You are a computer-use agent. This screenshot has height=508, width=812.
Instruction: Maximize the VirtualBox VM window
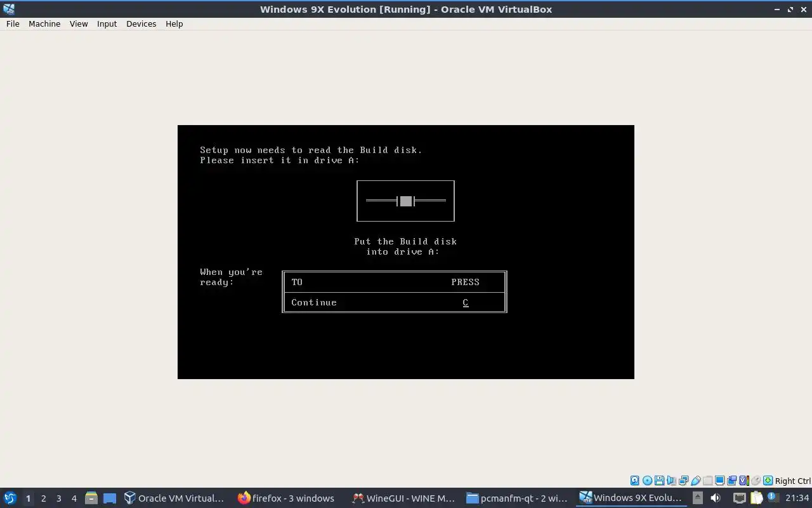[x=790, y=9]
